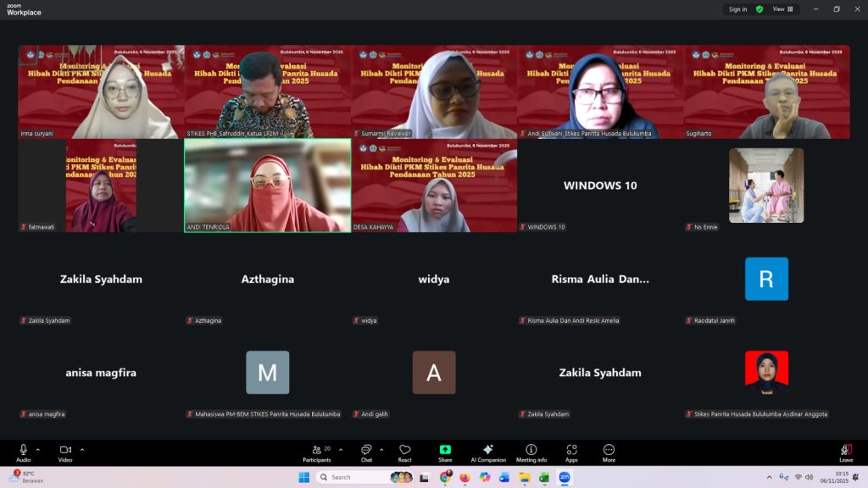Expand audio settings arrow next to Audio
This screenshot has height=488, width=868.
click(40, 449)
